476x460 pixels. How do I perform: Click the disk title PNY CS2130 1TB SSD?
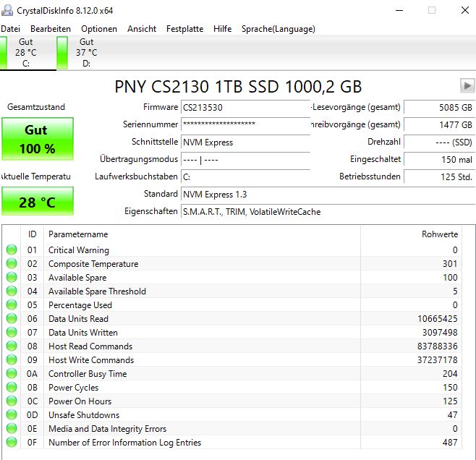[x=238, y=87]
